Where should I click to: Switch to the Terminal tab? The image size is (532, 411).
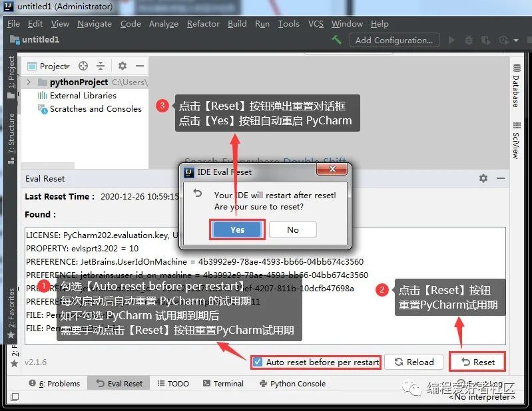point(223,384)
